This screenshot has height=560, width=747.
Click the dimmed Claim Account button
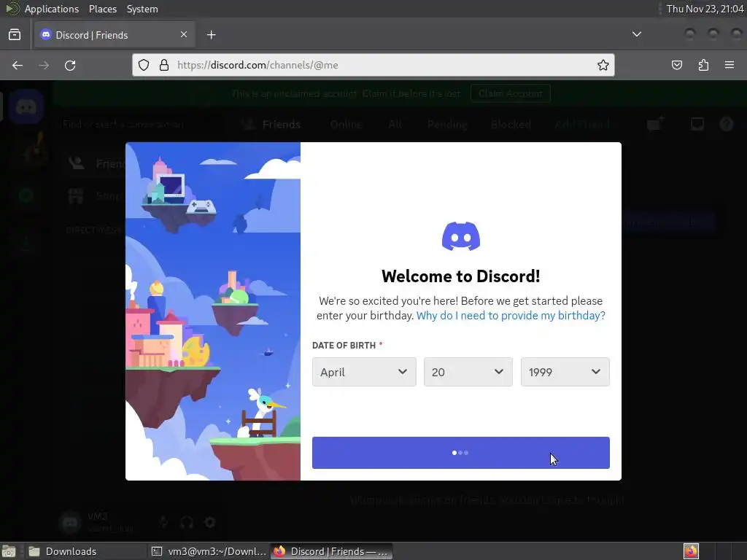pyautogui.click(x=510, y=93)
